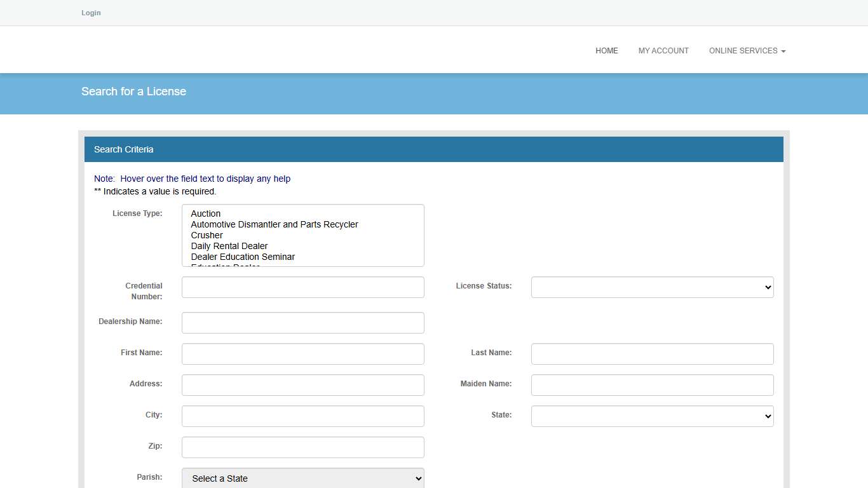
Task: Open the Parish selection dropdown
Action: 302,478
